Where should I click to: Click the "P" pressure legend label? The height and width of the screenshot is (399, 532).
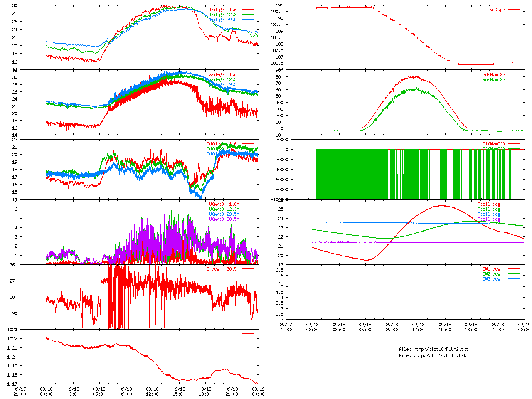click(238, 334)
